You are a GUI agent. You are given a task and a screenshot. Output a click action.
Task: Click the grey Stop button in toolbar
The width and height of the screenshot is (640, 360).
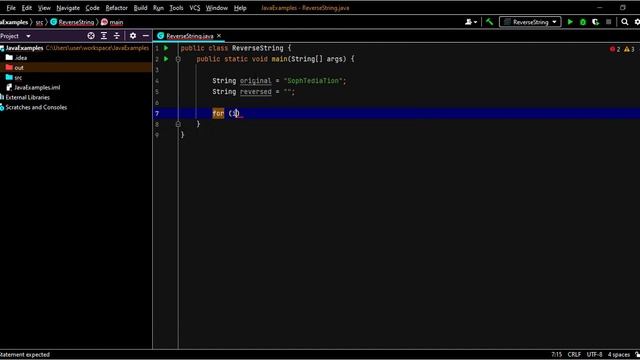[609, 22]
